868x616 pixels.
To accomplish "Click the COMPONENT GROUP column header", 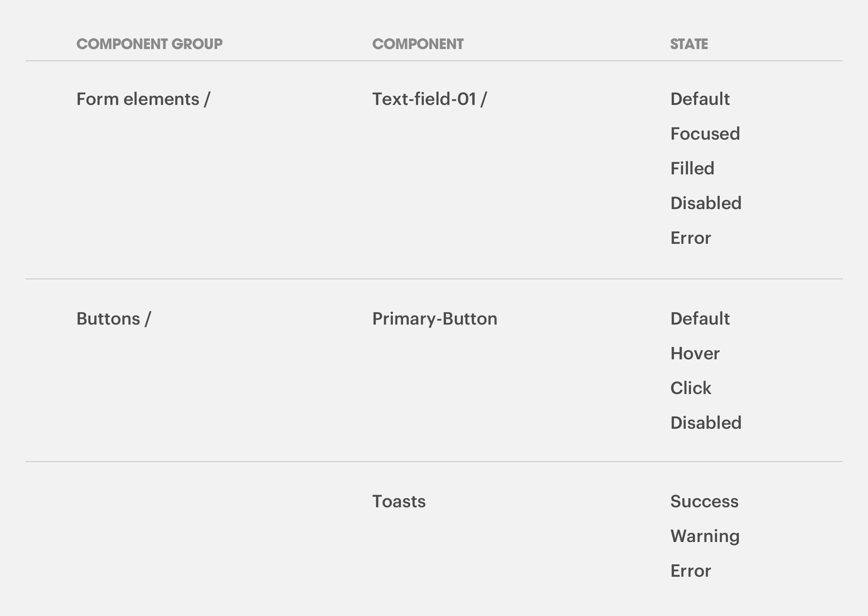I will [x=149, y=44].
